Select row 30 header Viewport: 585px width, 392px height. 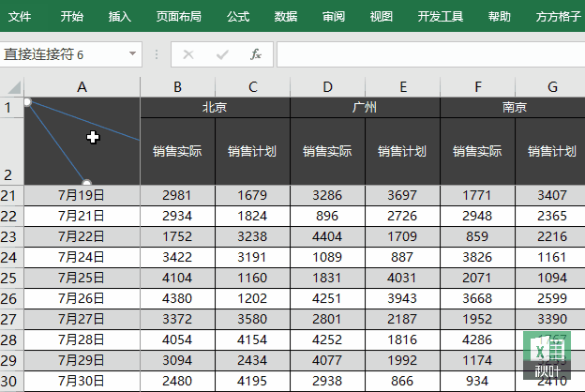(x=11, y=381)
